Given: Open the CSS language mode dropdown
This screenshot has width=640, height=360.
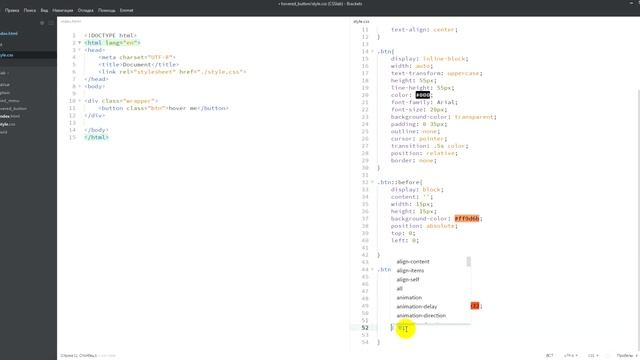Looking at the screenshot, I should click(x=593, y=356).
